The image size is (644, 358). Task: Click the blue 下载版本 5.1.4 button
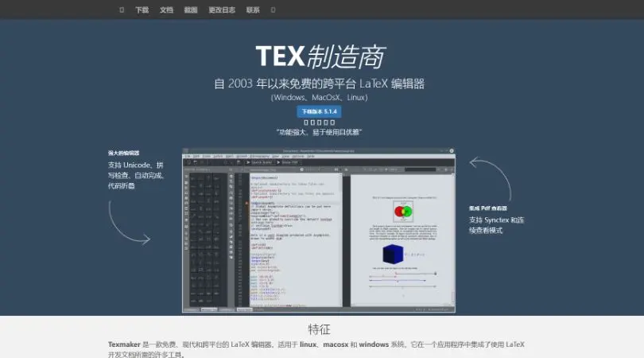tap(319, 111)
